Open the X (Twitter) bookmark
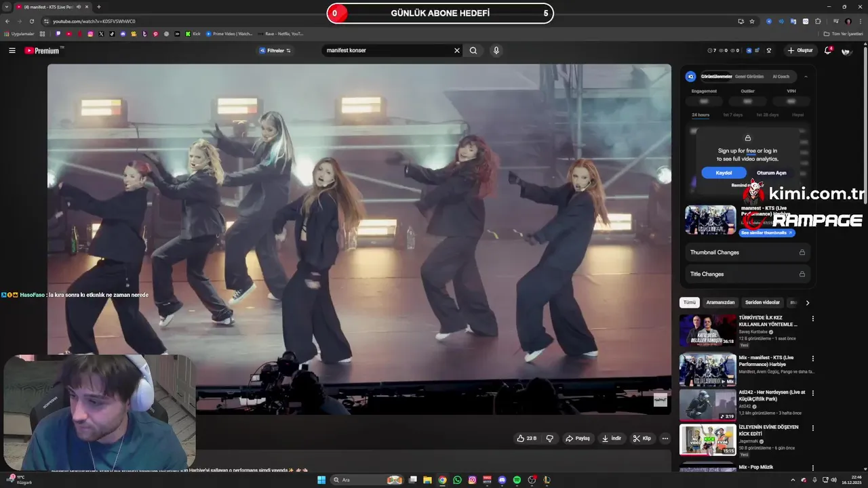868x488 pixels. point(101,33)
